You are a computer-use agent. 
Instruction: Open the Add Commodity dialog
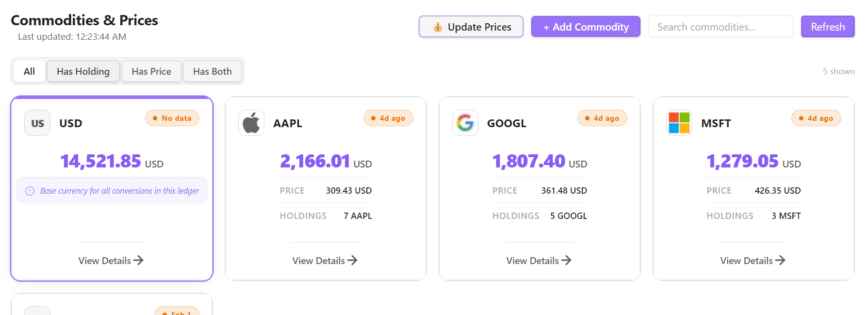pyautogui.click(x=586, y=27)
